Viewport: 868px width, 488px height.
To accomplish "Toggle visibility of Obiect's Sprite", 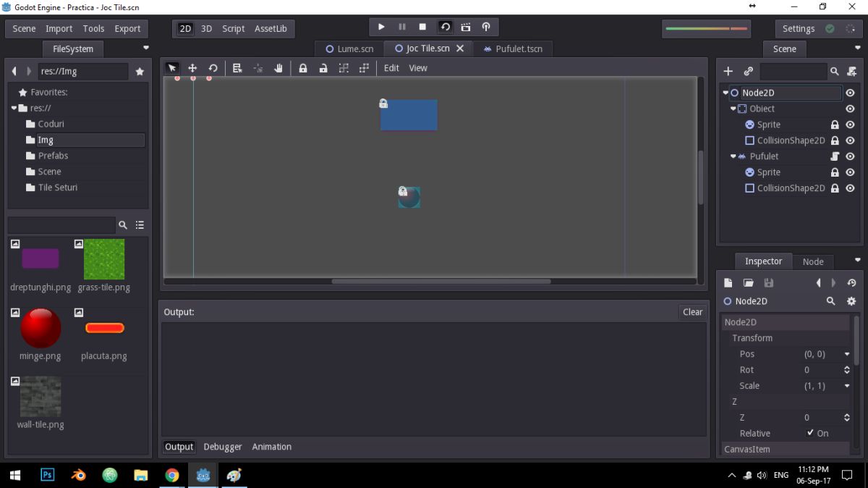I will 850,125.
